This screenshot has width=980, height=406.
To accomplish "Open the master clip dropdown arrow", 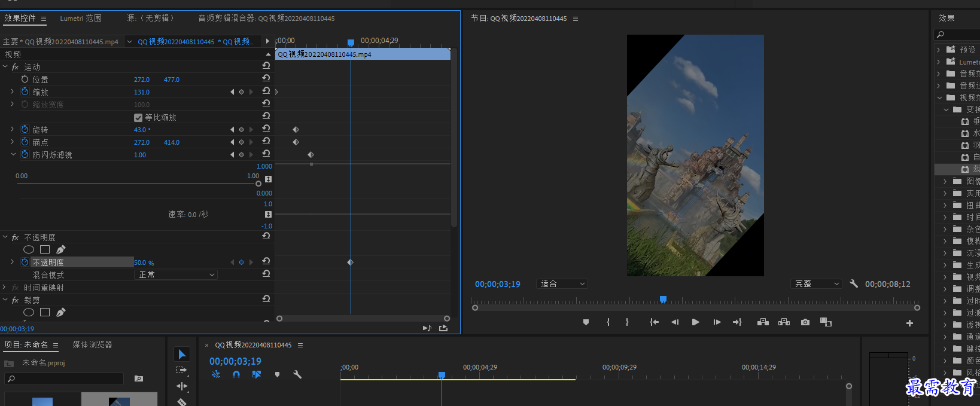I will click(x=129, y=42).
